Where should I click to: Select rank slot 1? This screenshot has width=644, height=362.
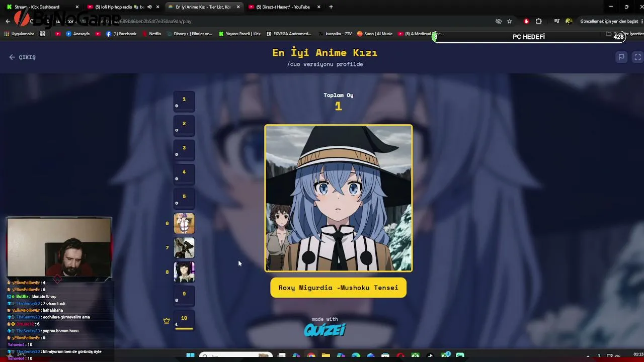(184, 102)
